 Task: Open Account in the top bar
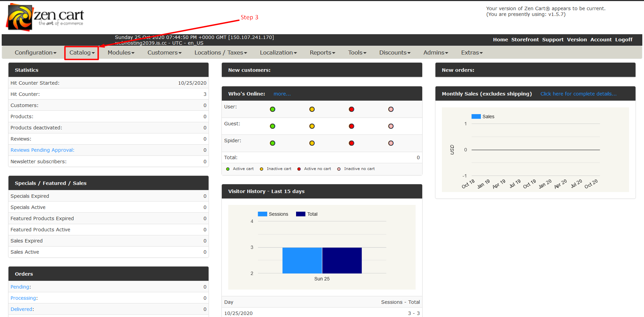click(601, 40)
